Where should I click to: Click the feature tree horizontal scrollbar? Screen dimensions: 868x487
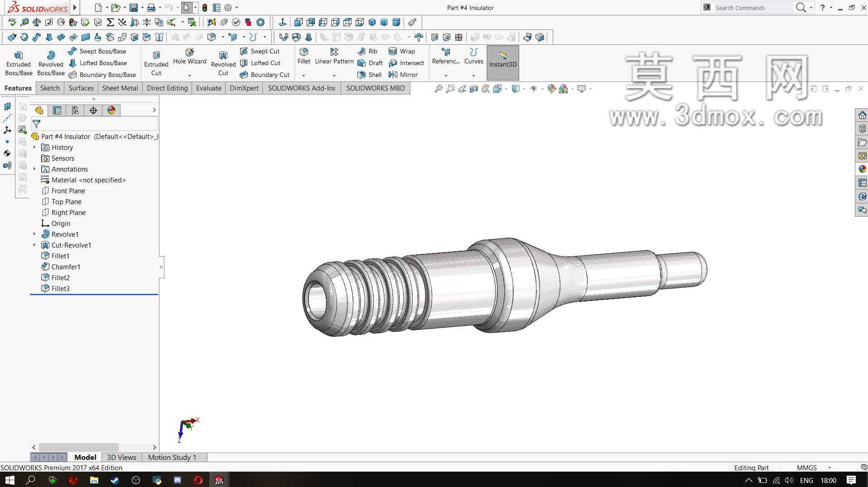tap(78, 447)
